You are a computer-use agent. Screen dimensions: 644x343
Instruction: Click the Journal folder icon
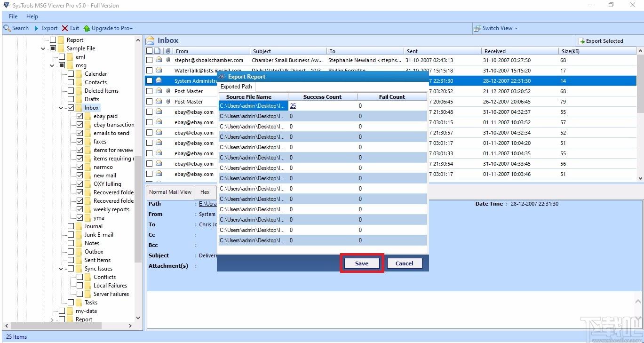[x=79, y=226]
